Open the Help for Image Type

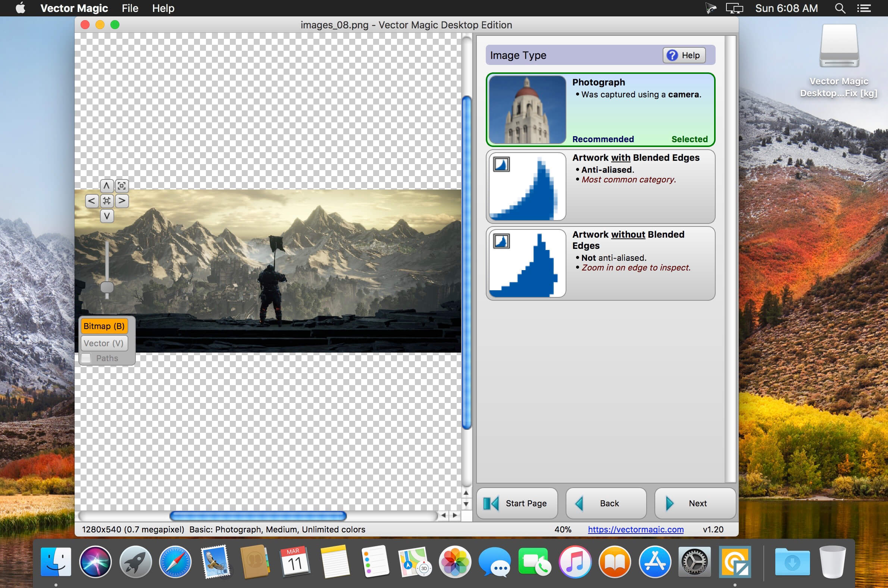[684, 55]
